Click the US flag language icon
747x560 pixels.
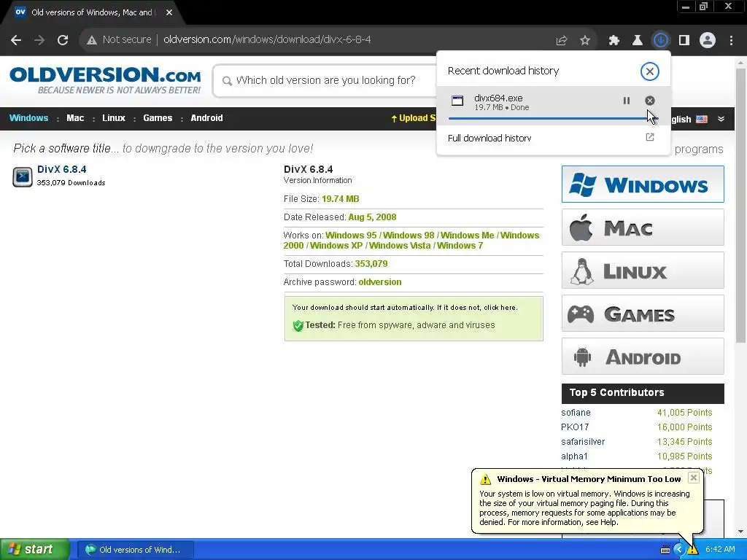coord(702,119)
